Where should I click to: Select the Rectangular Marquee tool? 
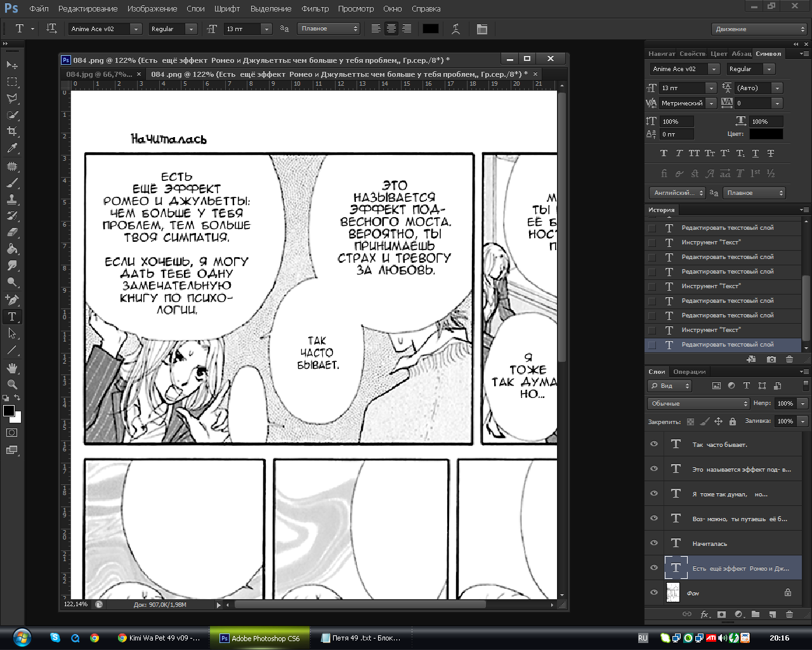(12, 82)
